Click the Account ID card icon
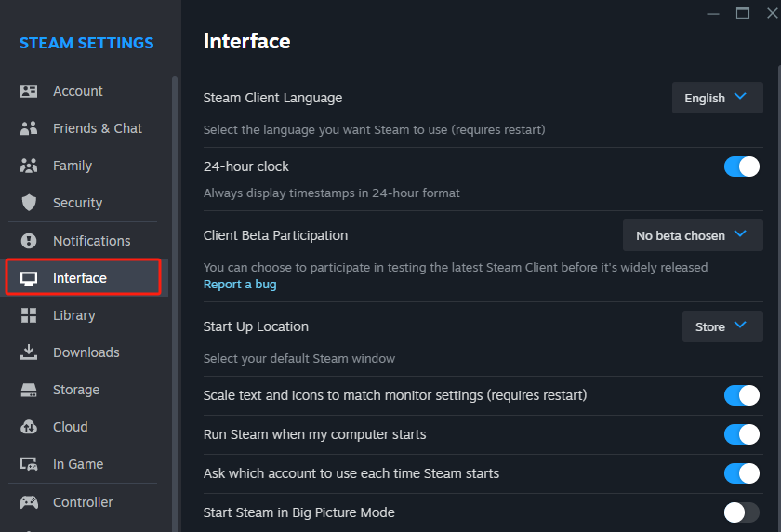 (x=29, y=91)
